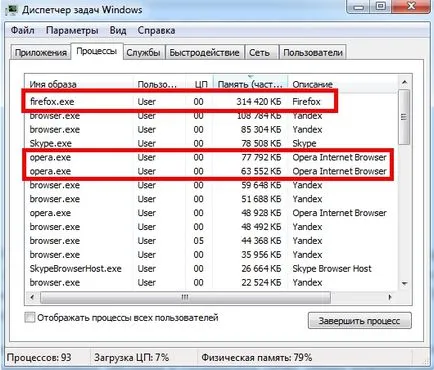Select the SkypeBrowserHost.exe process row

[212, 269]
